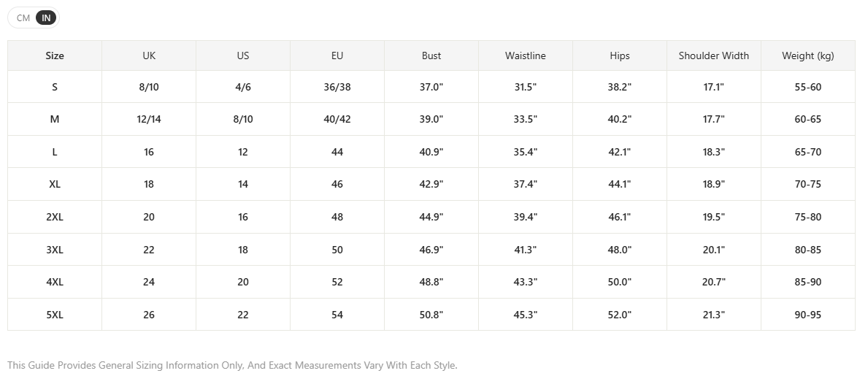Screen dimensions: 868x376
Task: Click the Hips column header
Action: 620,55
